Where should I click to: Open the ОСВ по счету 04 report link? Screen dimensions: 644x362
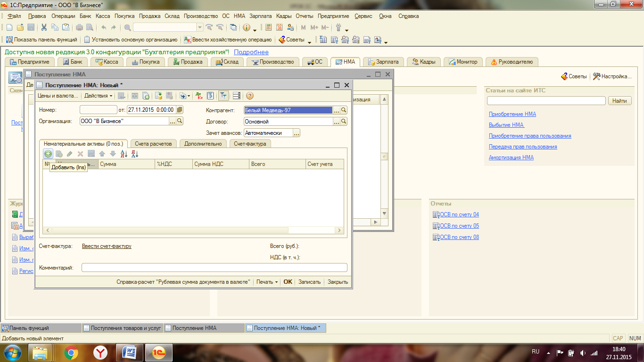[x=459, y=214]
